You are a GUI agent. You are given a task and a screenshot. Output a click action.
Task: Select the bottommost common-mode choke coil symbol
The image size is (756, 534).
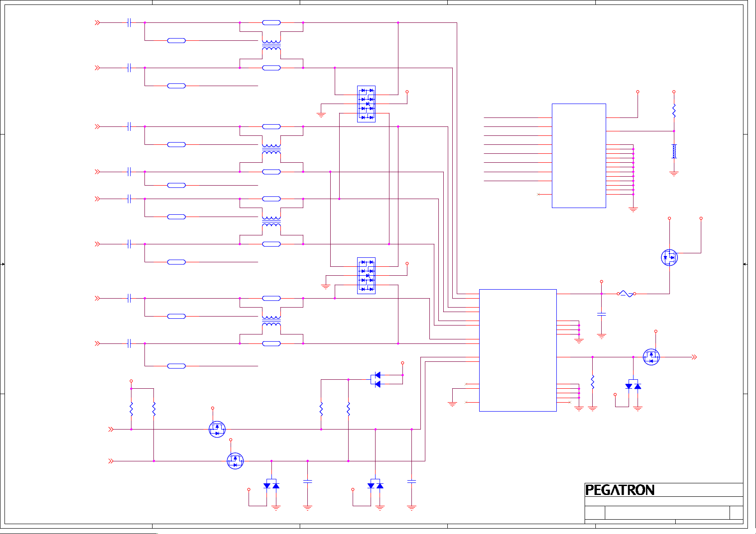[x=271, y=321]
